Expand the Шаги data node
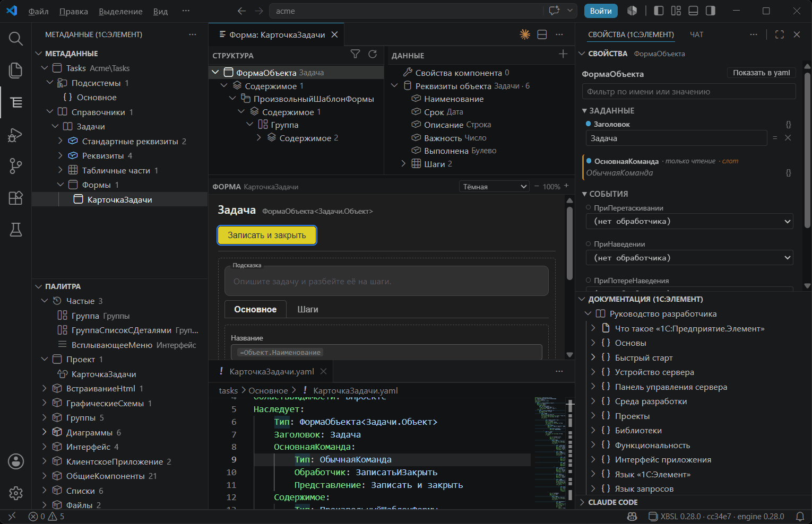The image size is (812, 524). (403, 164)
